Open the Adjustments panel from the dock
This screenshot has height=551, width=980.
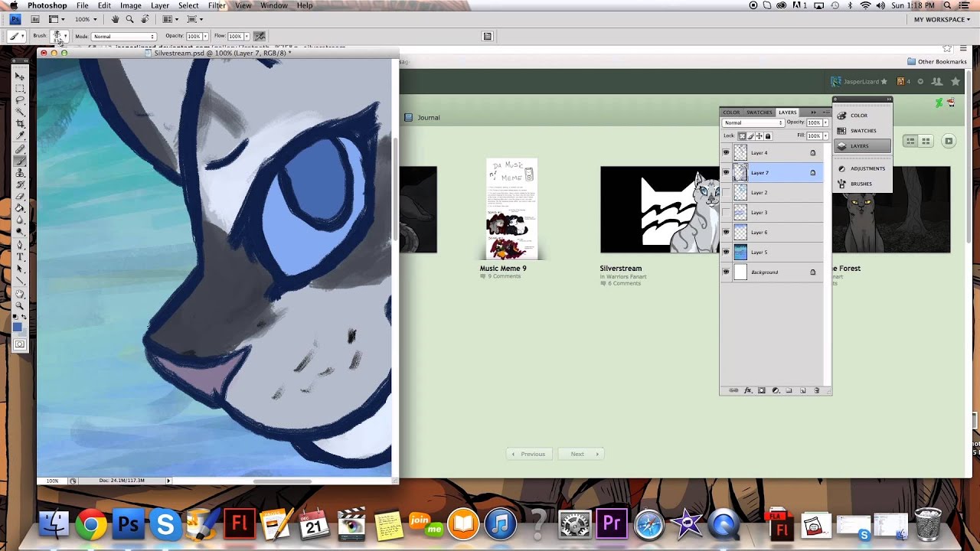coord(861,168)
